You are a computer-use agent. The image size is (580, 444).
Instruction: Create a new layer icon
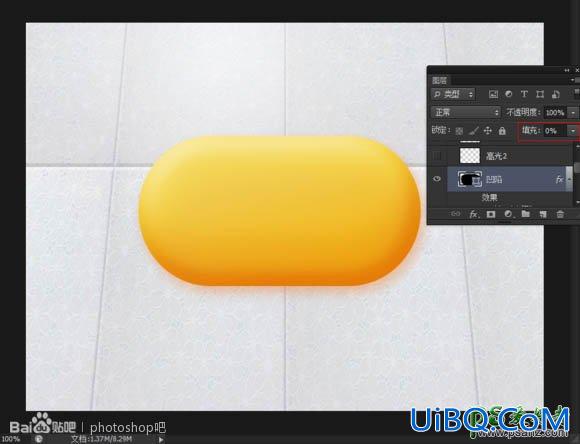543,214
